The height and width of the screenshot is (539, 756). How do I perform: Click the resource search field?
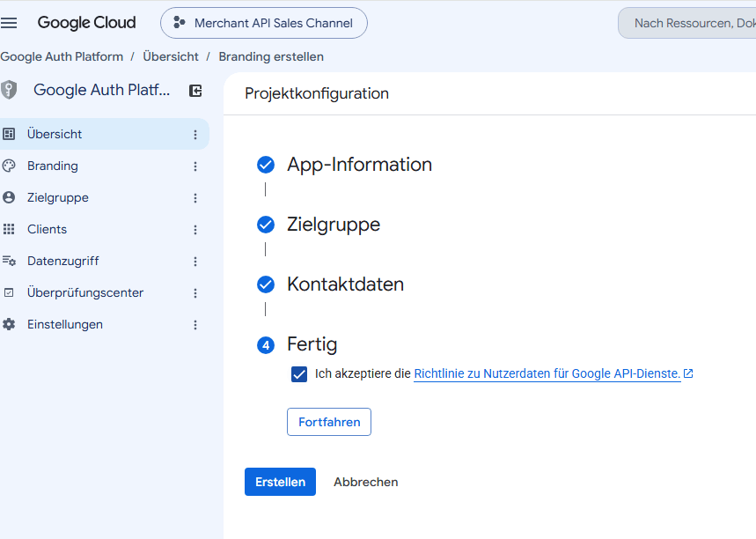point(689,23)
